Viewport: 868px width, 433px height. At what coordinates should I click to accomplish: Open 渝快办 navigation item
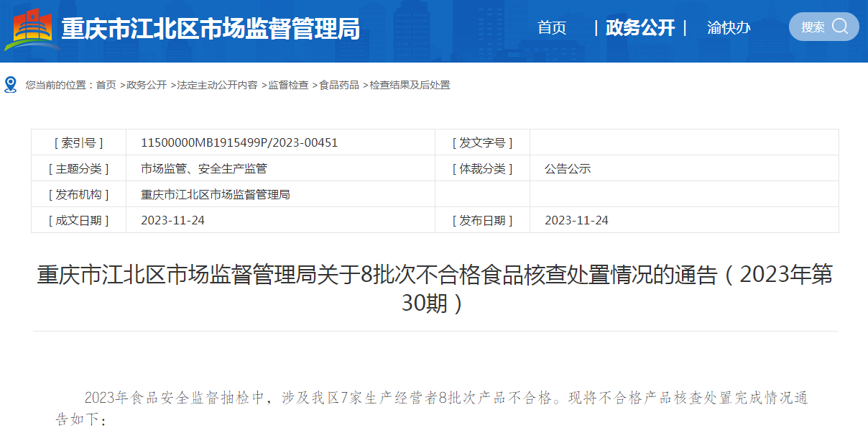click(x=729, y=28)
